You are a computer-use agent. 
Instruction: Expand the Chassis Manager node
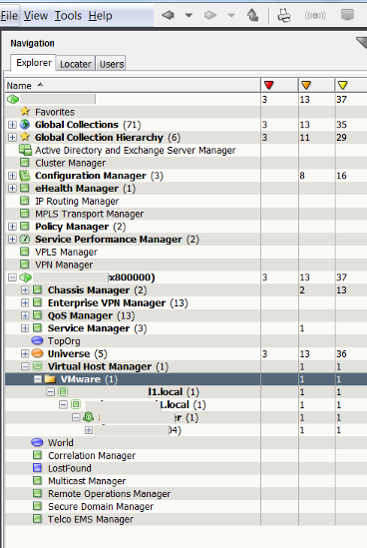click(25, 290)
